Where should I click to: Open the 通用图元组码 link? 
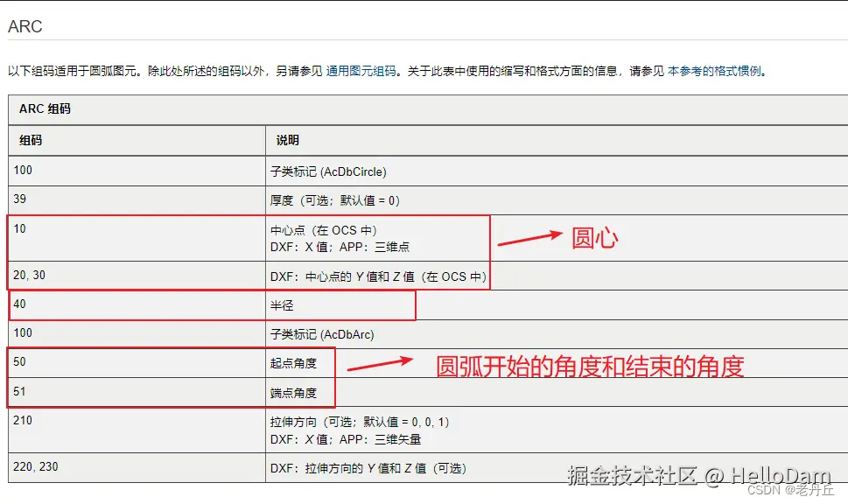point(361,71)
